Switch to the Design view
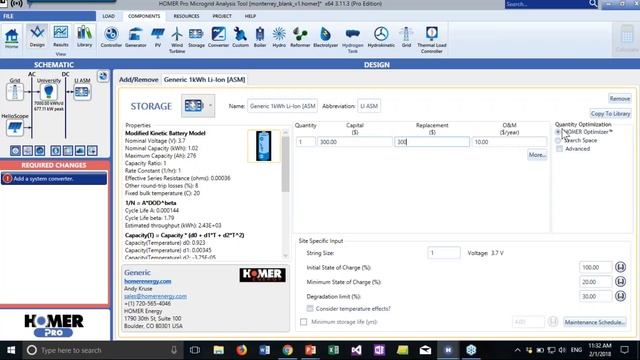Screen dimensions: 640x360 [37, 37]
